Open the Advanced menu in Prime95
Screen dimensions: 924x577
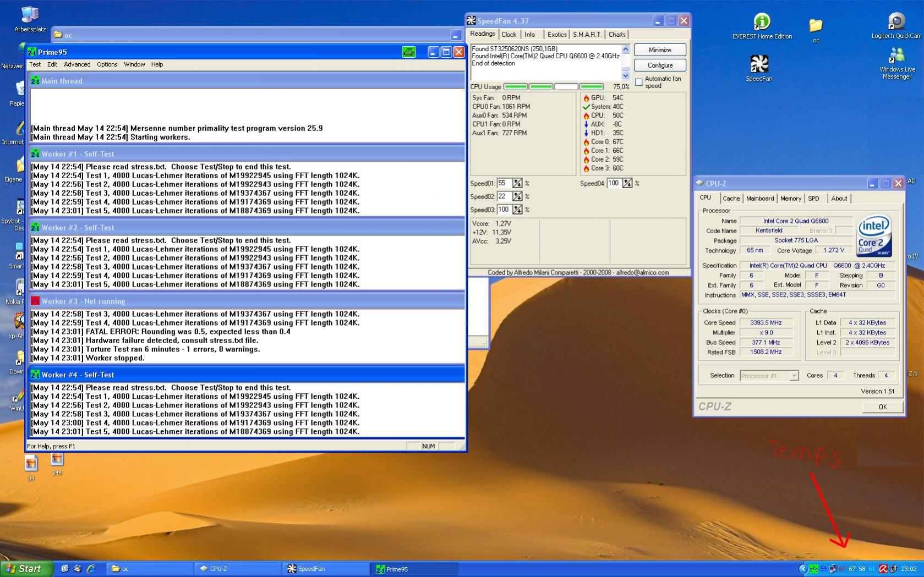point(77,64)
